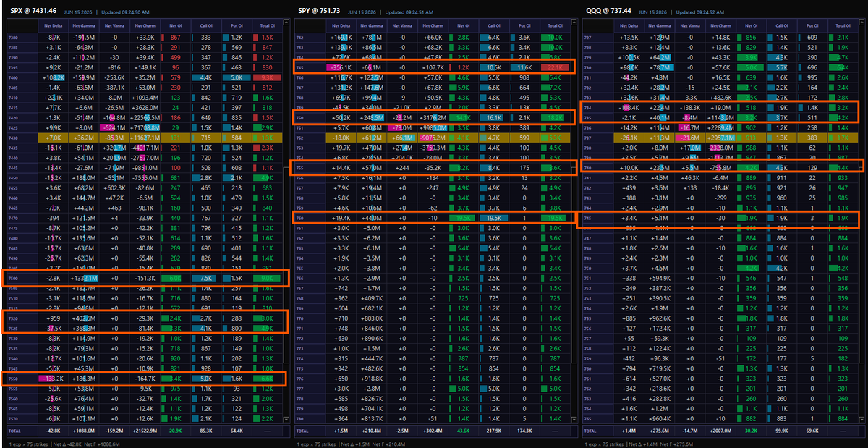Click Call OI header in the SPX panel

point(205,25)
